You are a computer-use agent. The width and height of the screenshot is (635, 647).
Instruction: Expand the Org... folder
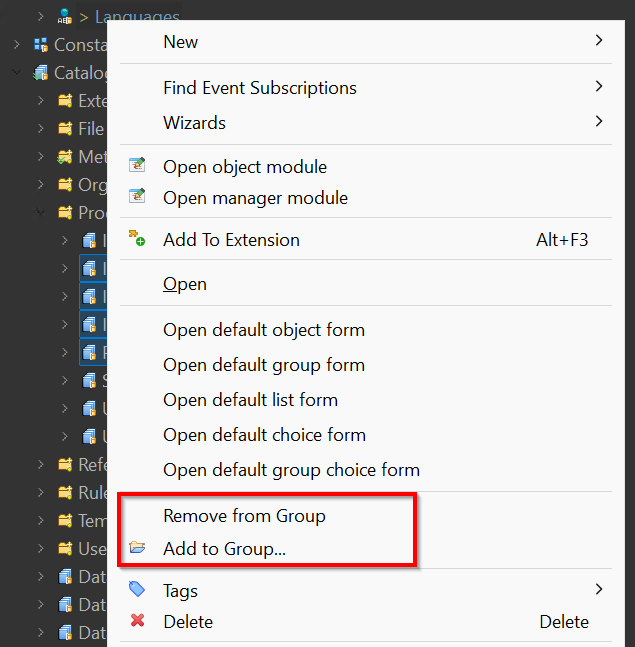40,184
